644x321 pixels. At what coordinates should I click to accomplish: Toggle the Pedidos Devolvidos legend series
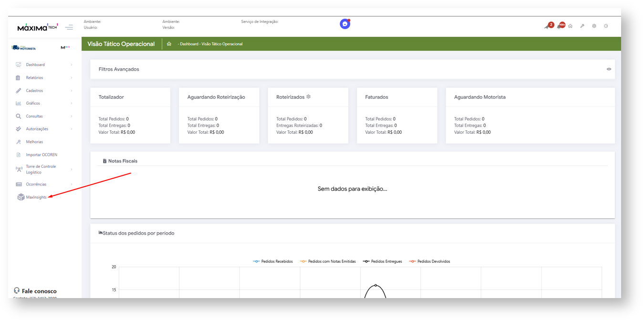(429, 261)
